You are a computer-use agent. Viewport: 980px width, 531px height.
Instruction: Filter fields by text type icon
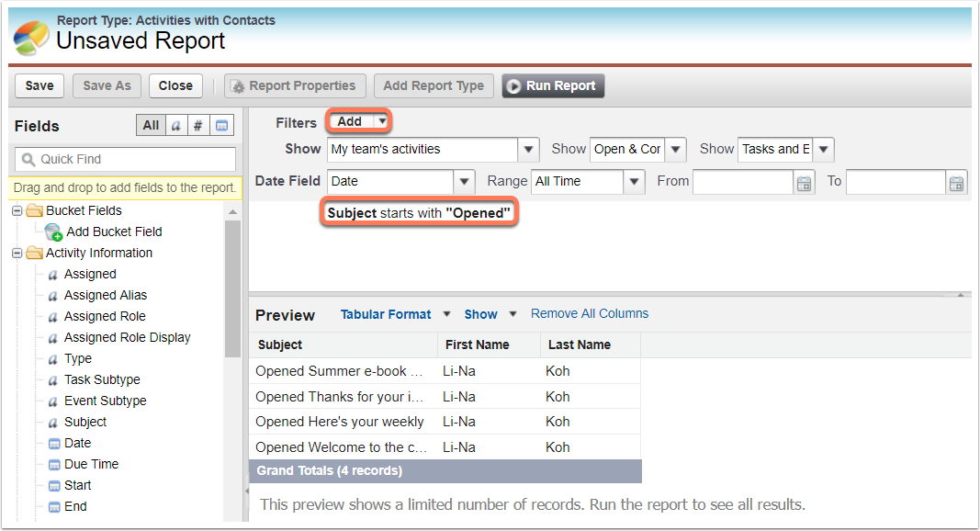176,125
